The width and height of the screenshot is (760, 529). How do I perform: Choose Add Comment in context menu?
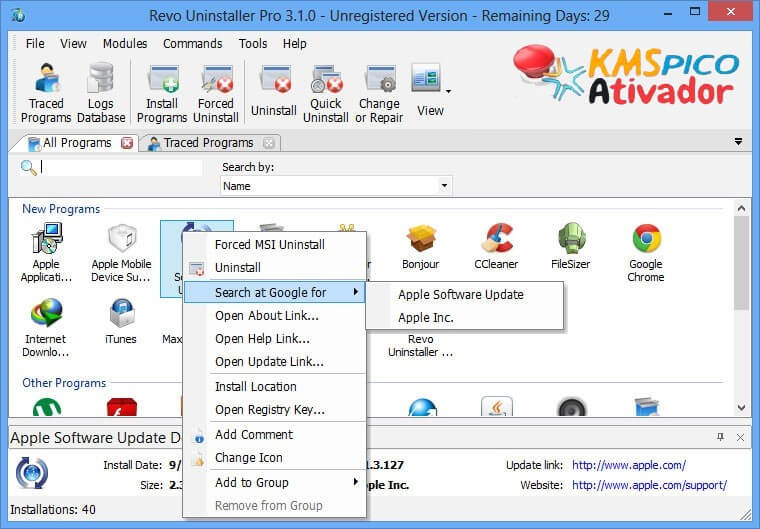point(274,434)
